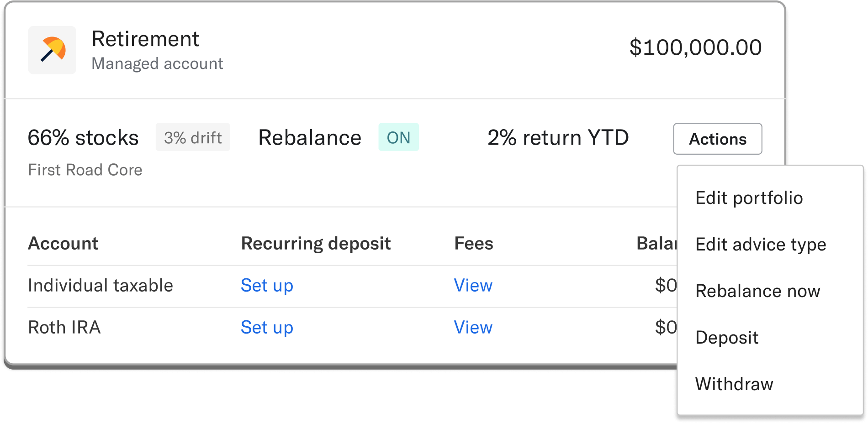The image size is (868, 423).
Task: Select the $100,000.00 balance amount
Action: [x=696, y=46]
